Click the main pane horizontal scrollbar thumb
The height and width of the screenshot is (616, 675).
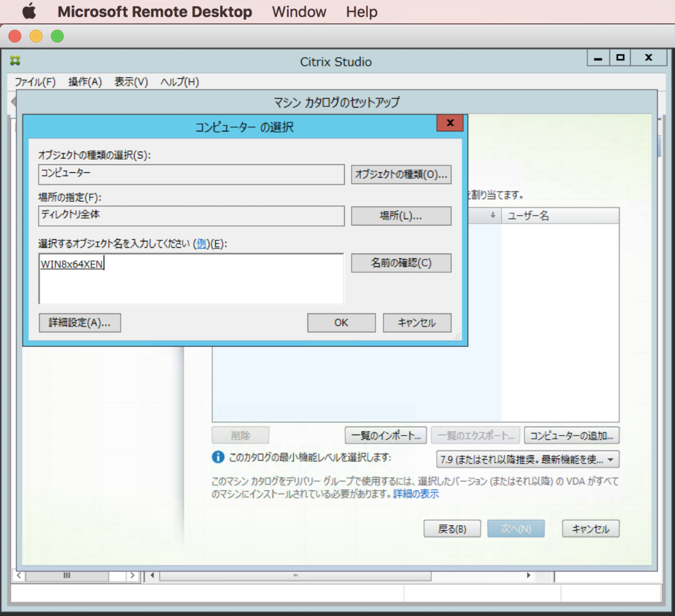click(295, 576)
